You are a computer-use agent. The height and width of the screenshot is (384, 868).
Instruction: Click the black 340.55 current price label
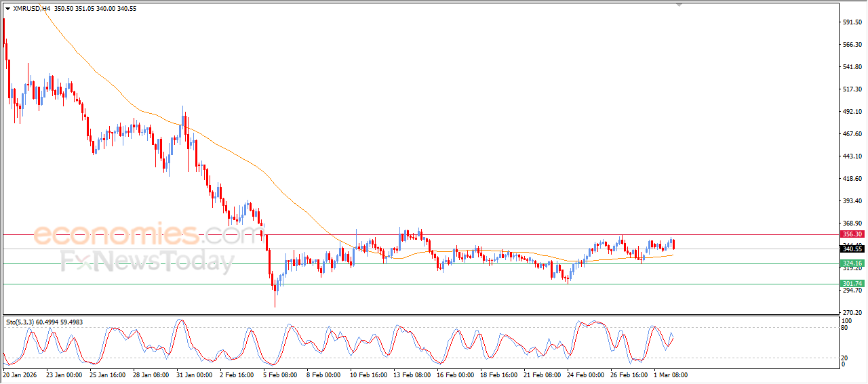(852, 249)
